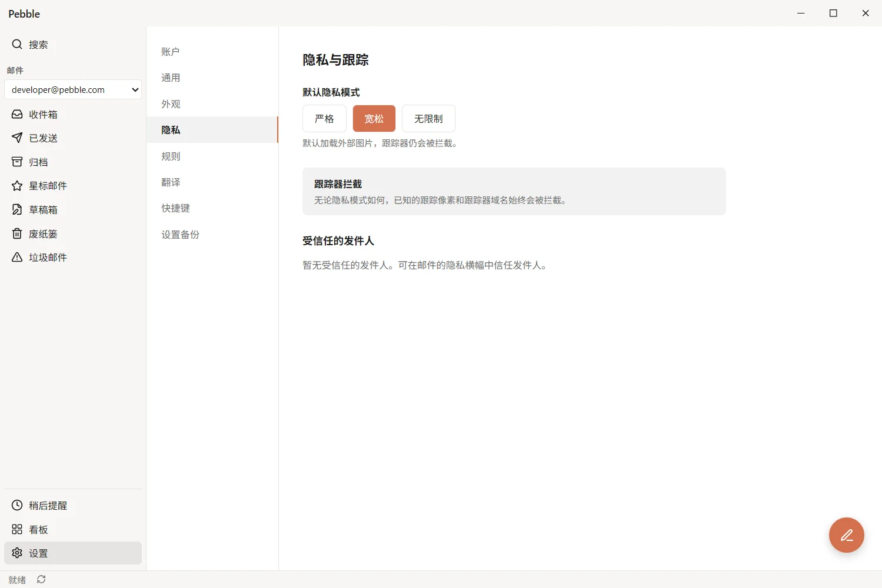Open the 收件箱 inbox icon
Viewport: 882px width, 588px height.
coord(17,114)
